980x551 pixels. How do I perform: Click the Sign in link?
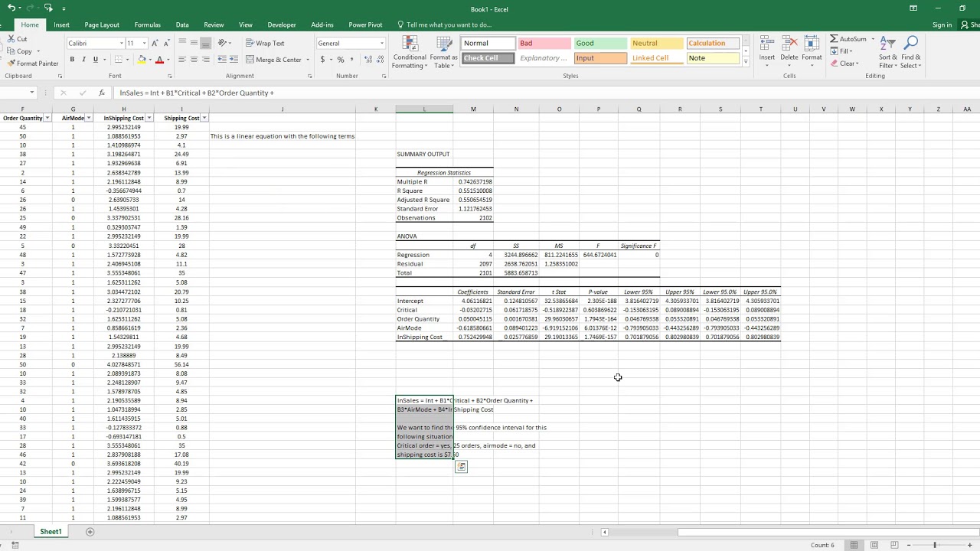click(942, 24)
